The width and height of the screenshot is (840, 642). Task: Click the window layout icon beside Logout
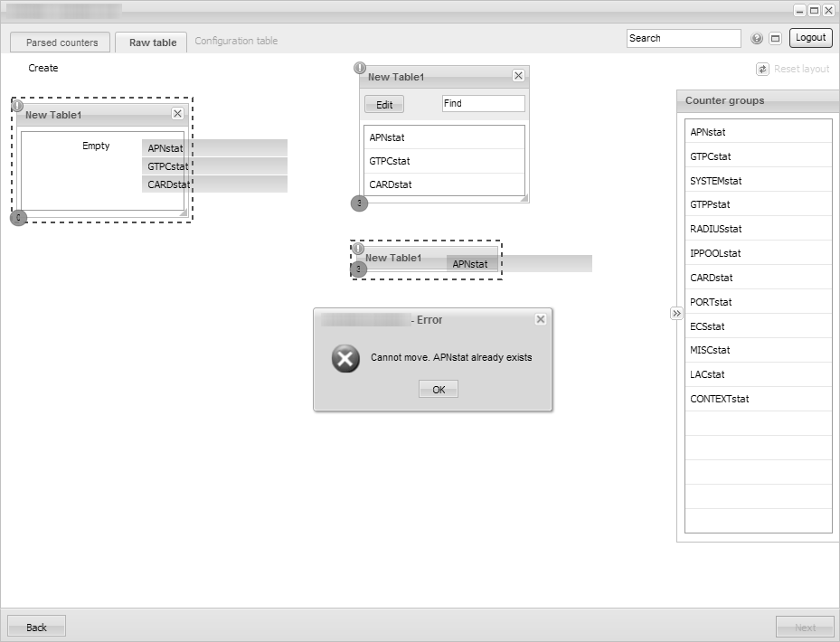[x=775, y=38]
